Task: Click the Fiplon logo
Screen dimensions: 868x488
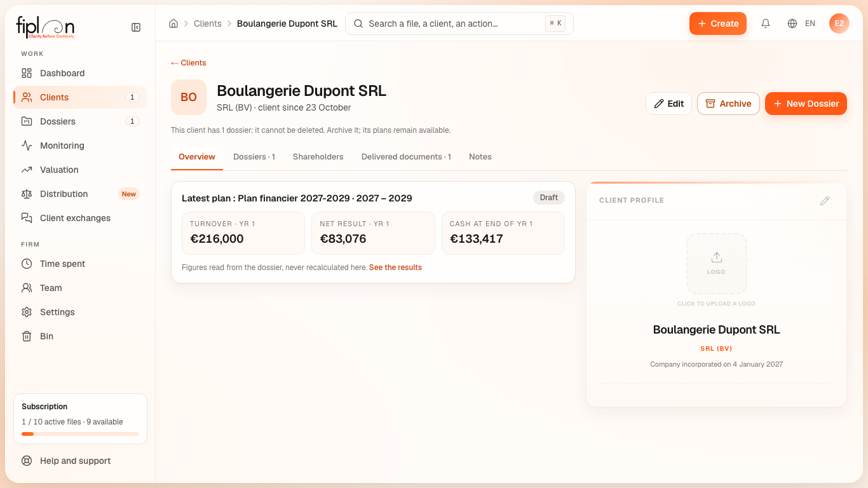Action: tap(45, 27)
